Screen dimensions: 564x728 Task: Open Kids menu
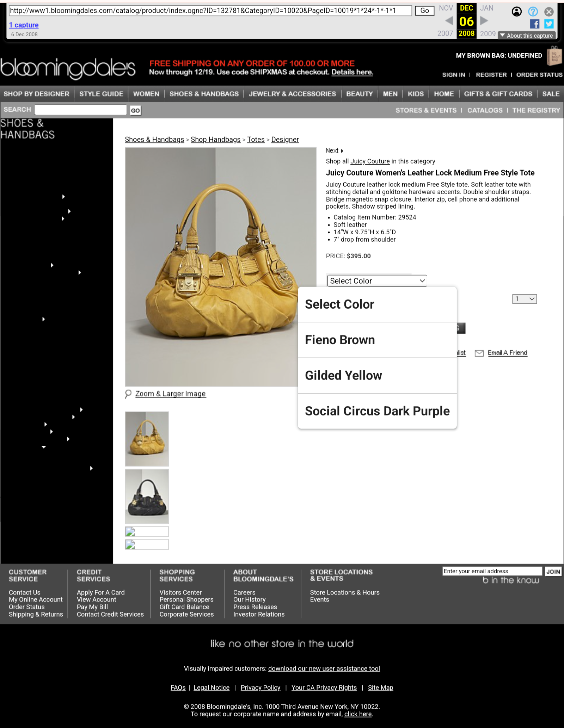click(416, 94)
